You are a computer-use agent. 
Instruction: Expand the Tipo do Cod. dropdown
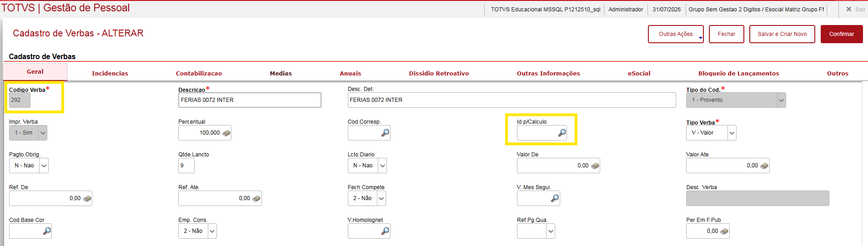click(x=781, y=100)
